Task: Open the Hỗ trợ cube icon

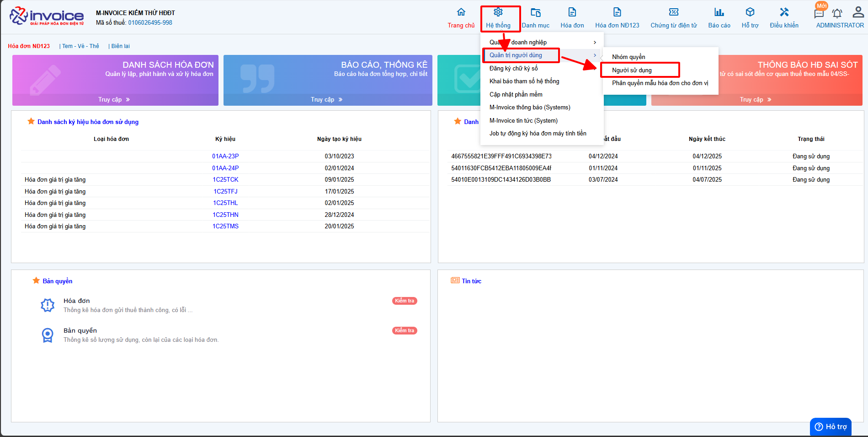Action: pyautogui.click(x=750, y=12)
